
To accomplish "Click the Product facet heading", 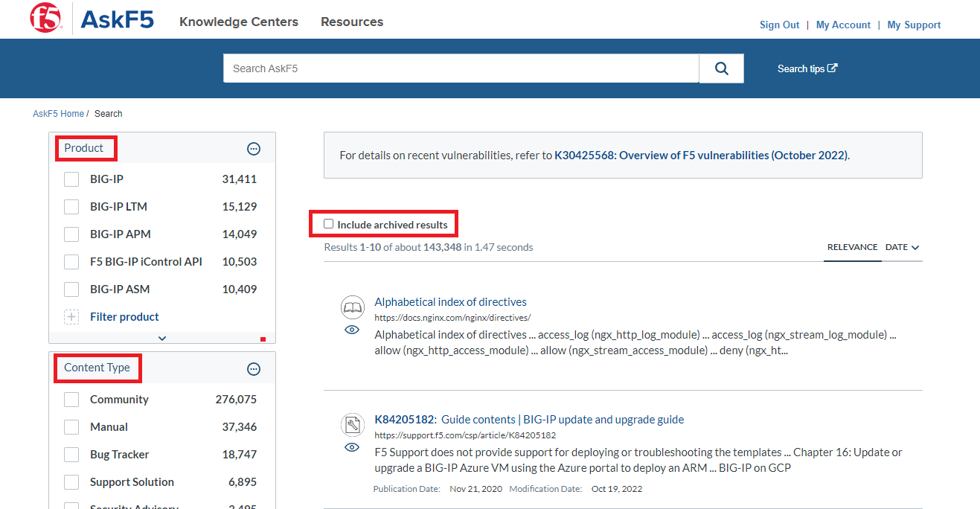I will coord(83,148).
